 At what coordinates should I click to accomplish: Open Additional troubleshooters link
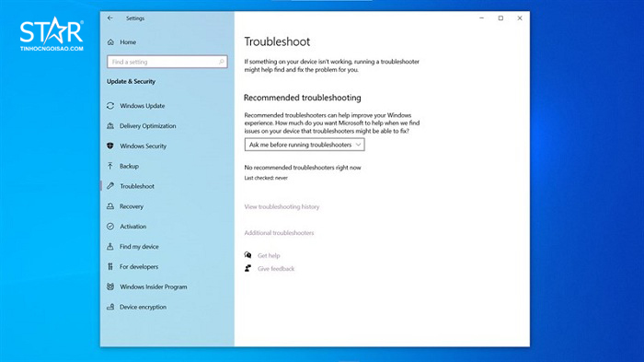point(279,233)
